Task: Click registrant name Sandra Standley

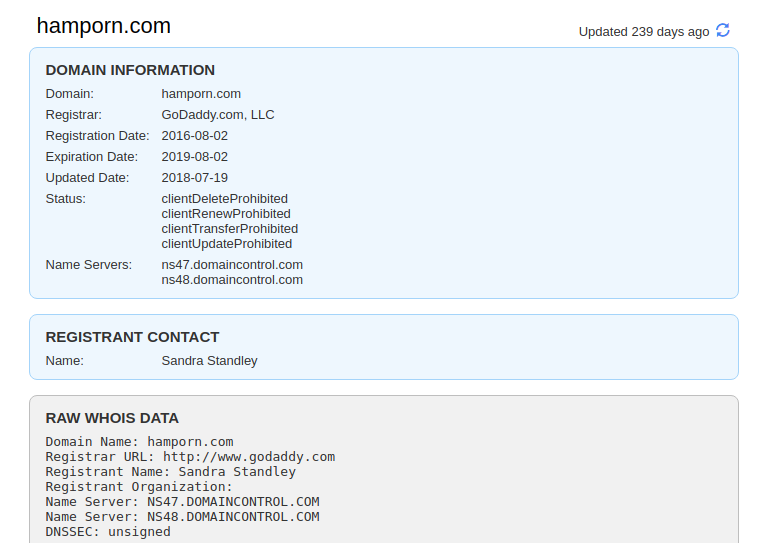Action: click(x=210, y=361)
